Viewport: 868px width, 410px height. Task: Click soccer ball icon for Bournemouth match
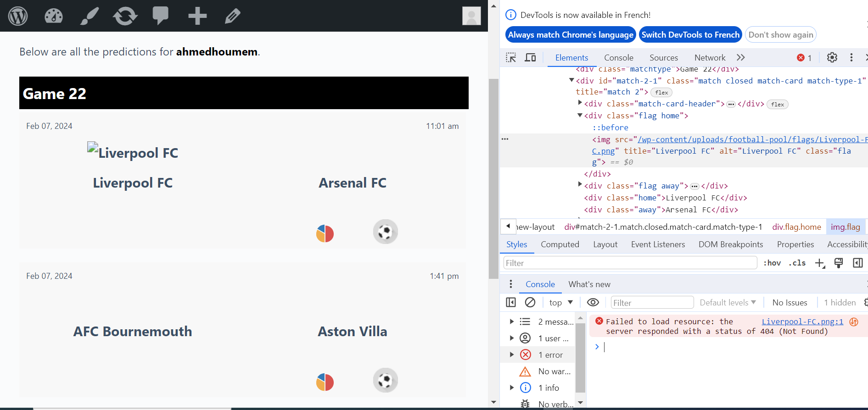[x=386, y=380]
